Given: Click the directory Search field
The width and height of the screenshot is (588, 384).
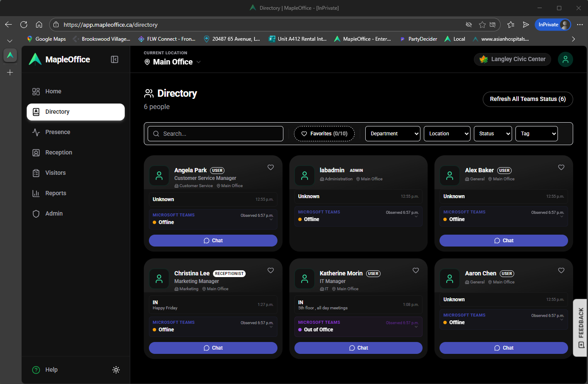Looking at the screenshot, I should coord(216,134).
